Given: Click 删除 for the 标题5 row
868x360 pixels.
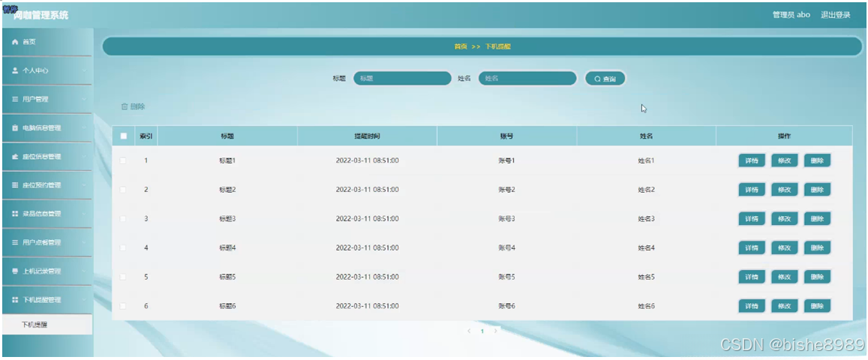Looking at the screenshot, I should (x=817, y=277).
